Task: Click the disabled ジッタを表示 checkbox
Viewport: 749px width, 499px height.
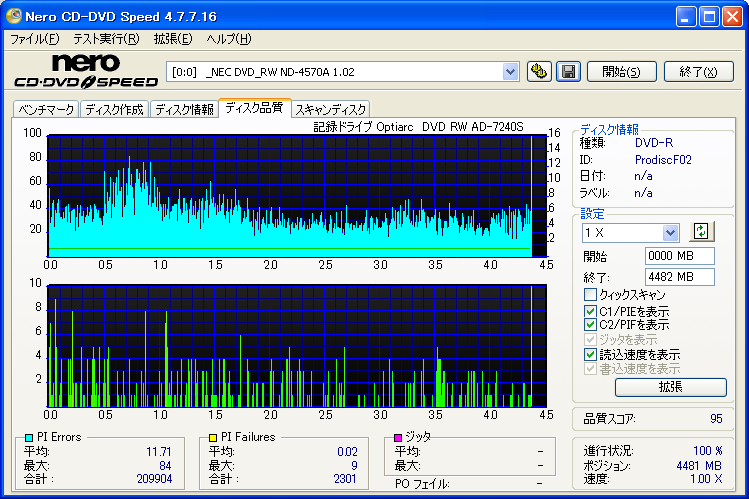Action: [x=590, y=340]
